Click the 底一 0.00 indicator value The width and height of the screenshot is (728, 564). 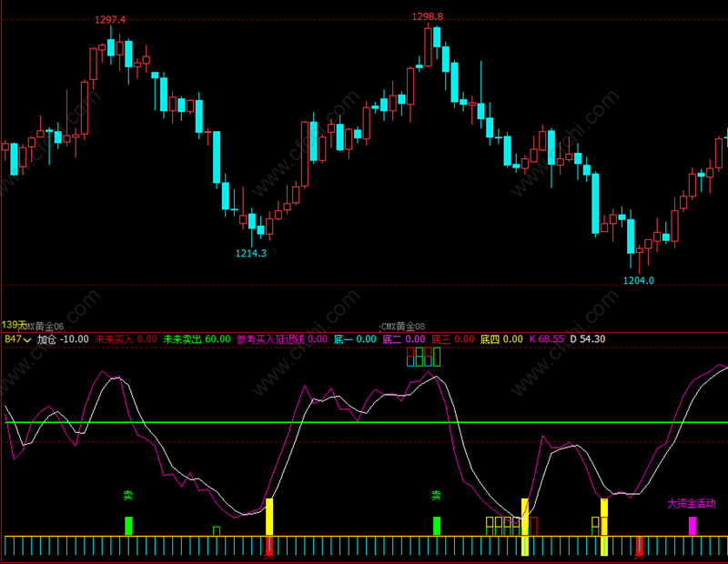click(355, 339)
